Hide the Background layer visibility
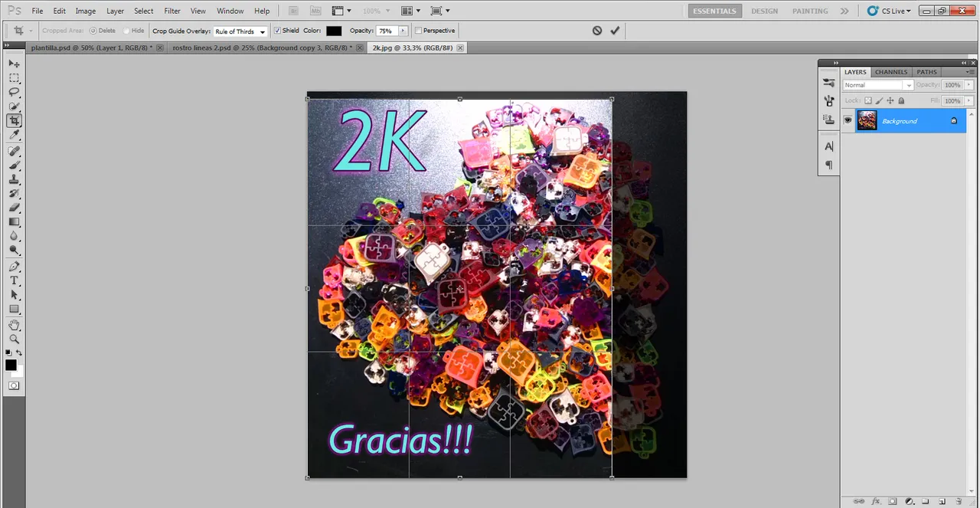Viewport: 980px width, 508px height. point(848,120)
